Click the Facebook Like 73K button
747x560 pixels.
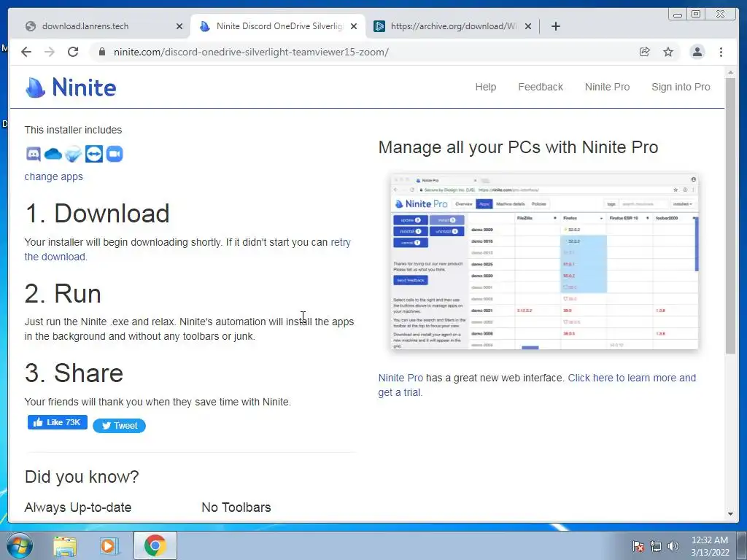click(x=57, y=422)
